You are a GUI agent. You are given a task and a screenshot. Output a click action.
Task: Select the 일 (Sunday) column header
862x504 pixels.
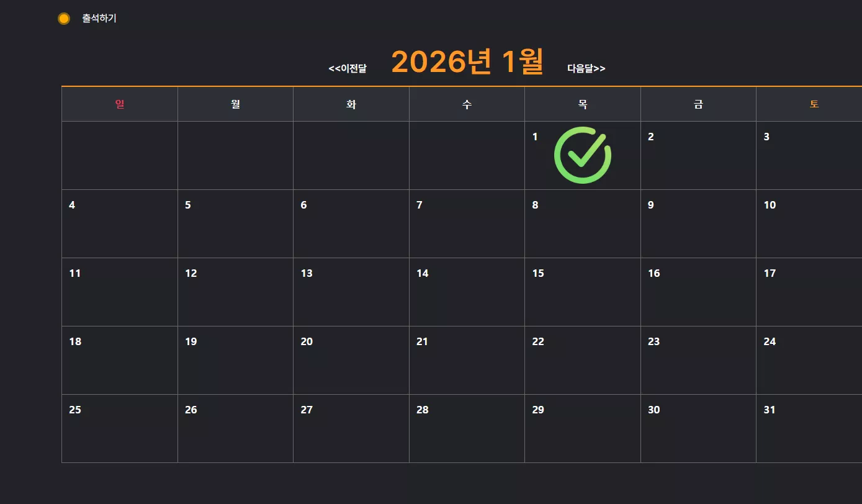pos(120,104)
